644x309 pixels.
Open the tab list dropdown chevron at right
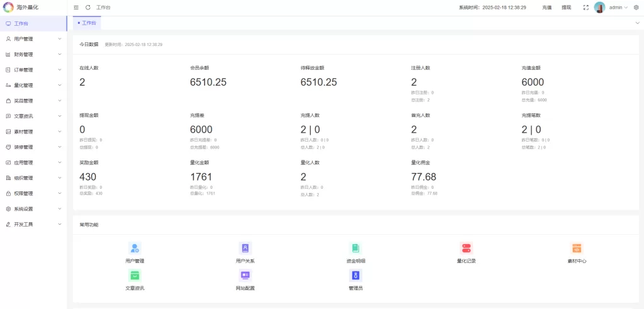pos(637,23)
